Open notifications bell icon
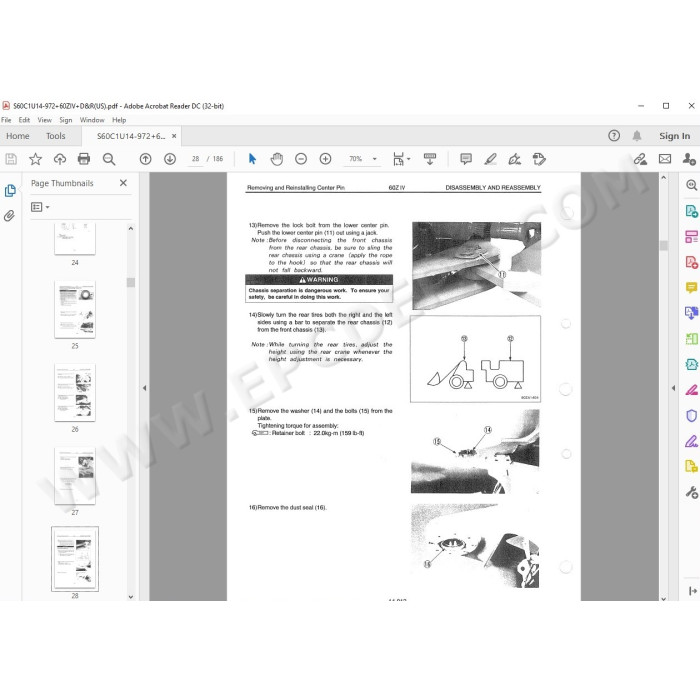The image size is (700, 700). tap(637, 136)
